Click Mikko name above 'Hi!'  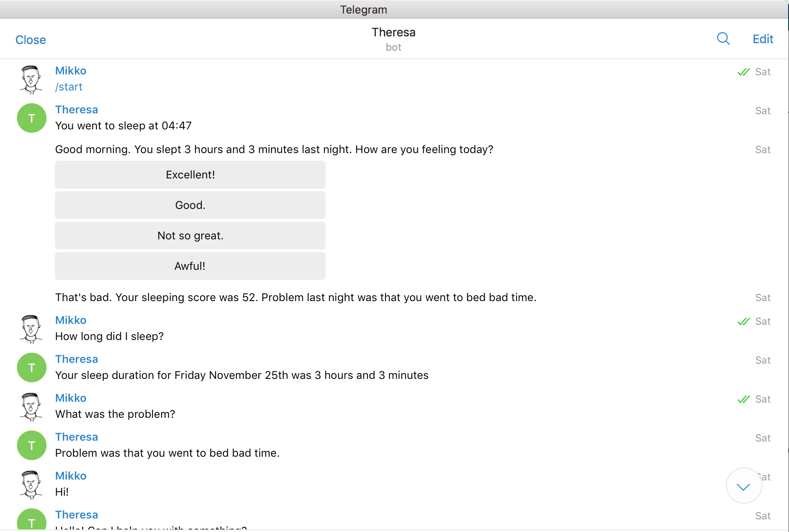tap(71, 476)
